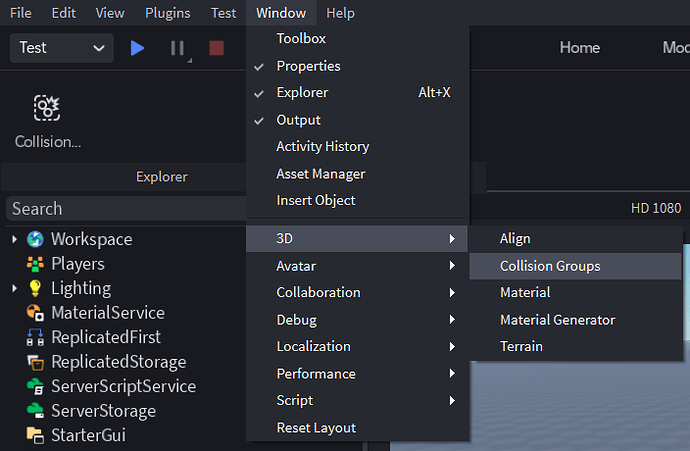Select the Workspace globe icon
The width and height of the screenshot is (690, 451).
pos(36,239)
